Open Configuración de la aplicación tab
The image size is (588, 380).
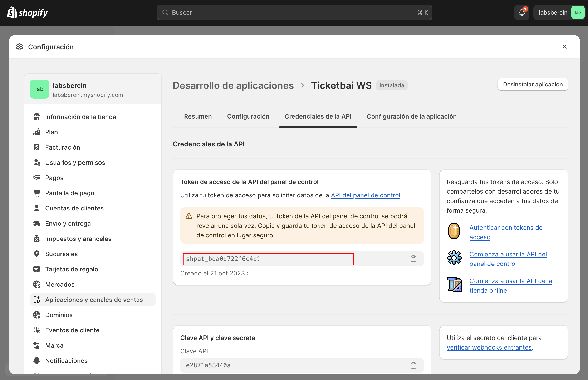click(412, 116)
